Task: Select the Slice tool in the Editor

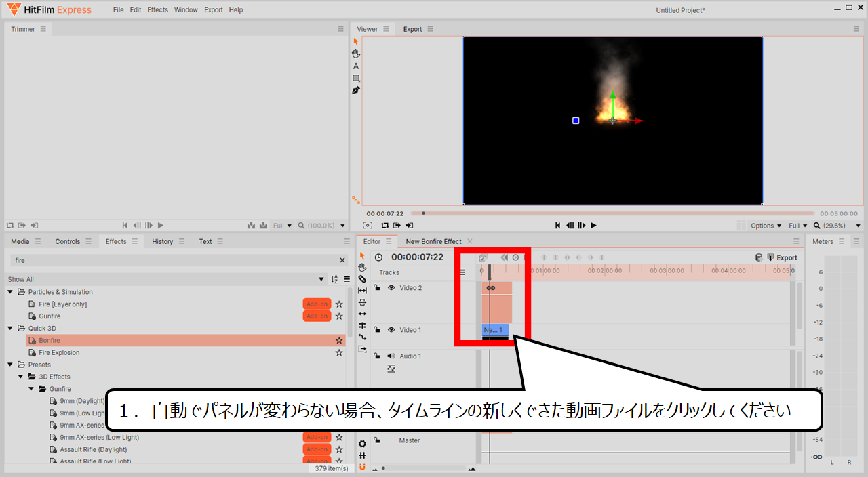Action: (362, 279)
